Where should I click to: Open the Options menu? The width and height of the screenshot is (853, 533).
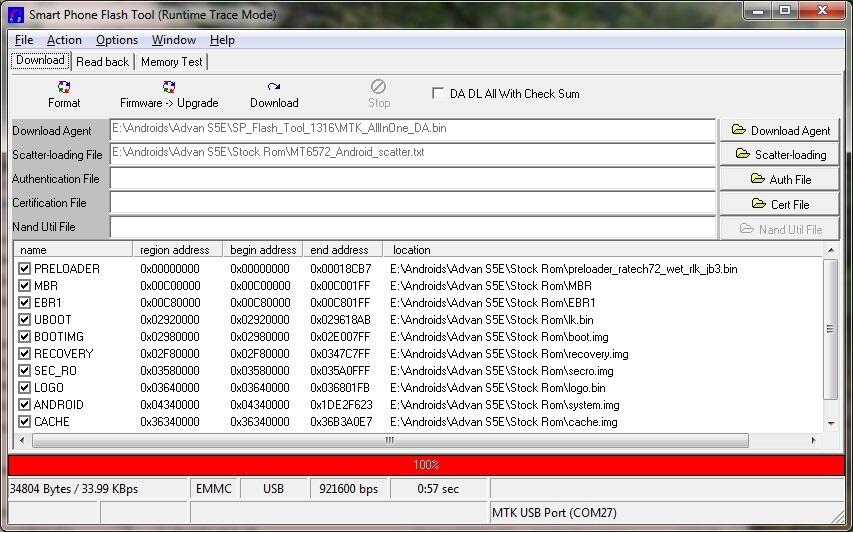pyautogui.click(x=117, y=40)
